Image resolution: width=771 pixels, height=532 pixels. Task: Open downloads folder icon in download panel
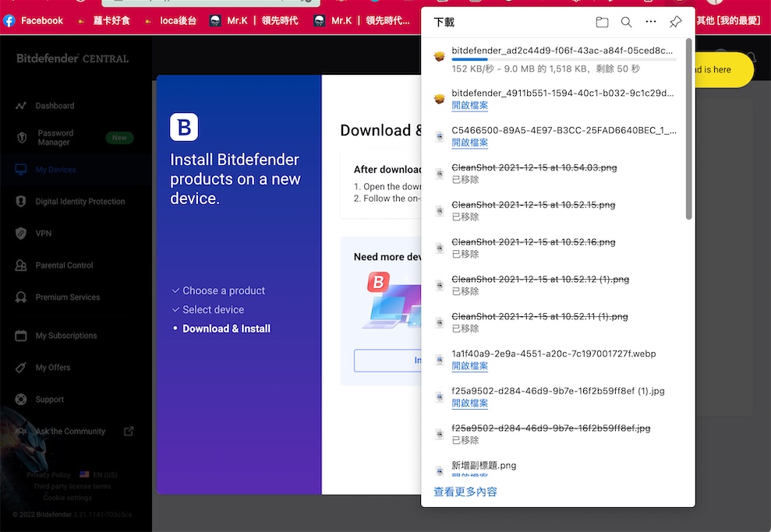point(602,22)
